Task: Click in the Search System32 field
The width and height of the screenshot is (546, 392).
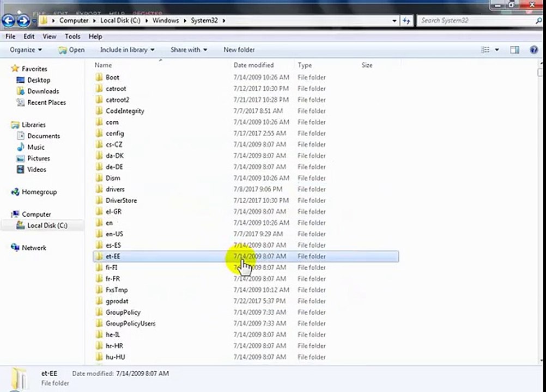Action: coord(475,21)
